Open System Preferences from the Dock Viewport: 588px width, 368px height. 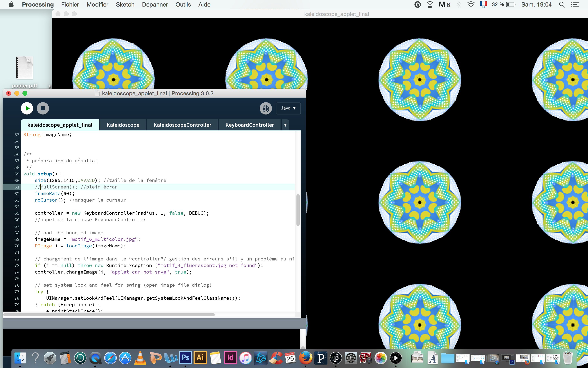pyautogui.click(x=351, y=358)
